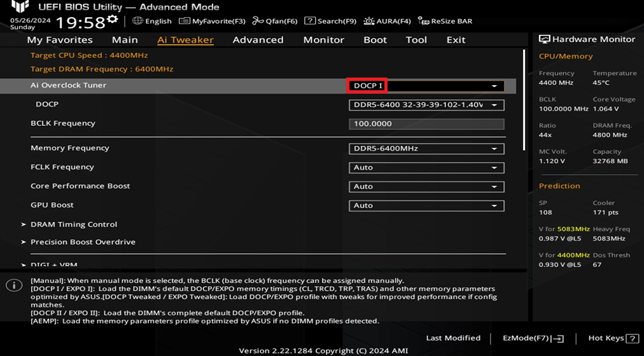
Task: Click the 19:58 clock display
Action: click(81, 22)
